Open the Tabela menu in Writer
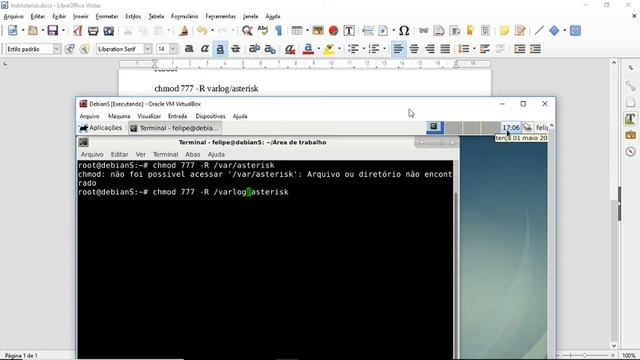 coord(156,16)
